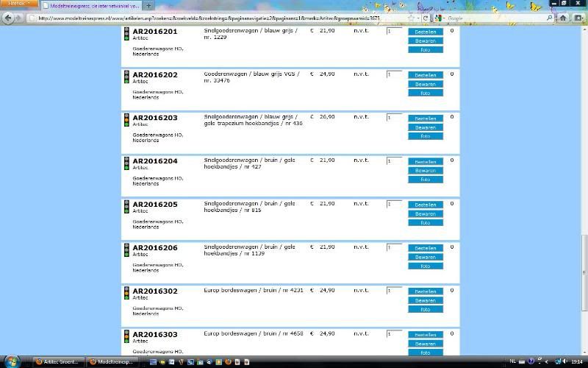Viewport: 588px width, 368px height.
Task: Click stock status light for AR2016205
Action: (126, 207)
